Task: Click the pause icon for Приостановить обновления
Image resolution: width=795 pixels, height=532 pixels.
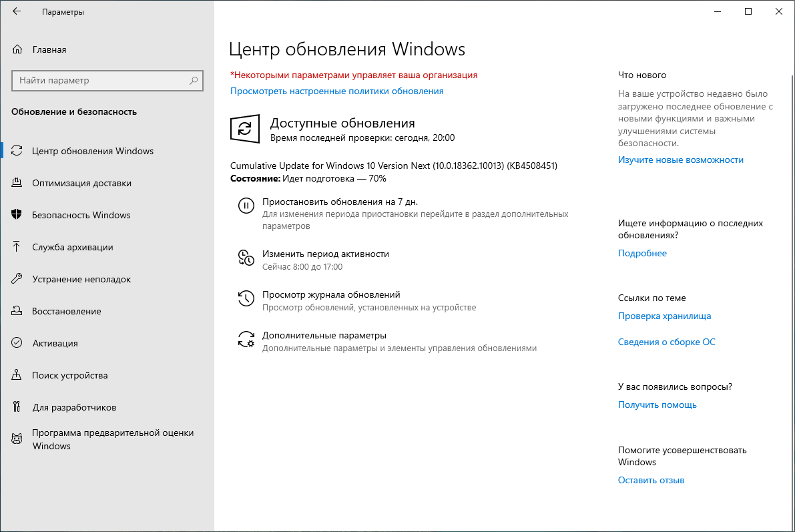Action: 246,205
